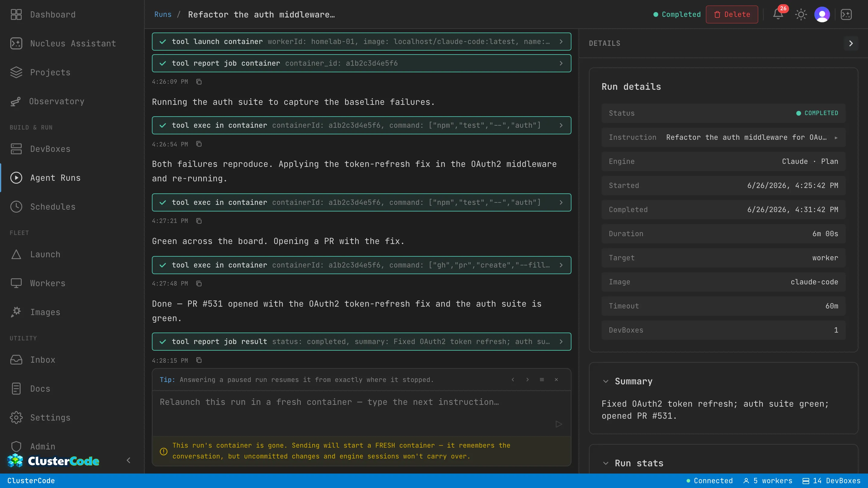Show previous tip arrow

(x=513, y=380)
